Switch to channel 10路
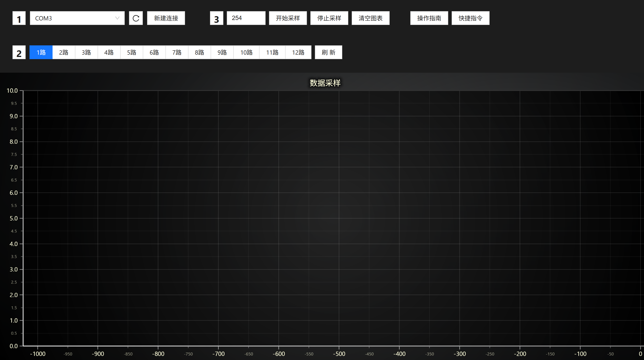Screen dimensions: 644x360 (246, 52)
